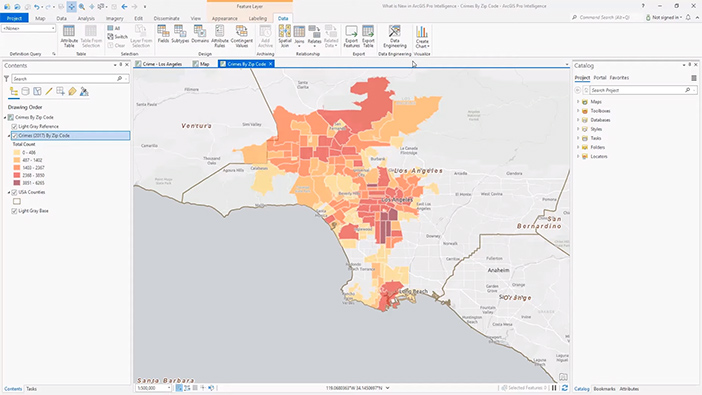This screenshot has height=395, width=702.
Task: Click the darkest red legend swatch
Action: [17, 183]
